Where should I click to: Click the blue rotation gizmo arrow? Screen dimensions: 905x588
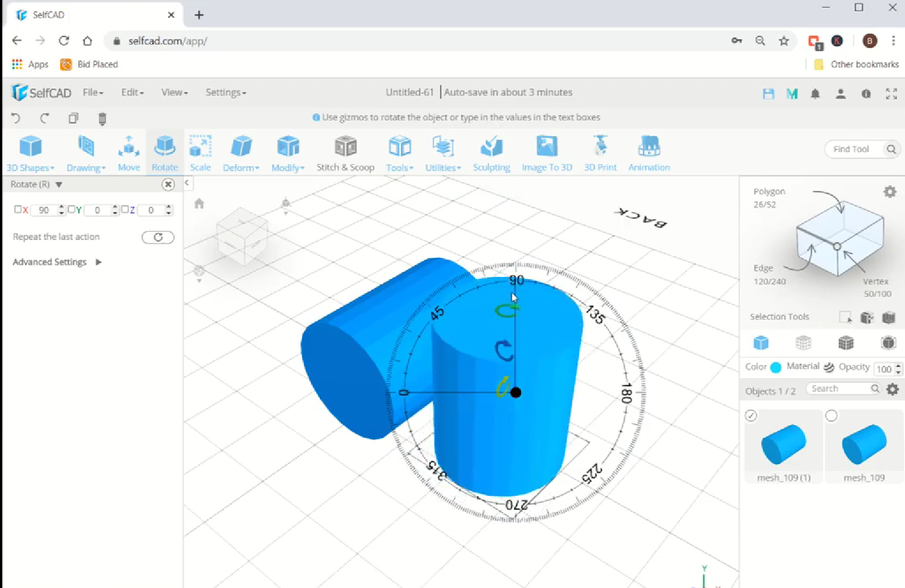[504, 351]
